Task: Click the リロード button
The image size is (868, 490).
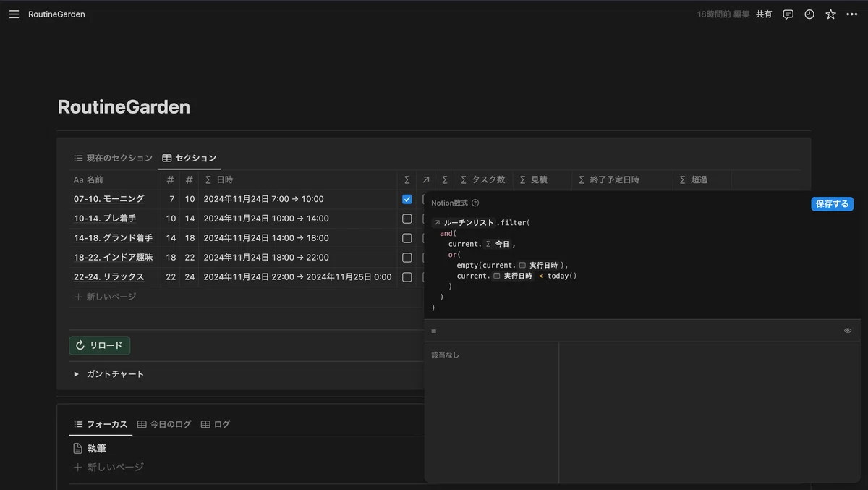Action: coord(100,345)
